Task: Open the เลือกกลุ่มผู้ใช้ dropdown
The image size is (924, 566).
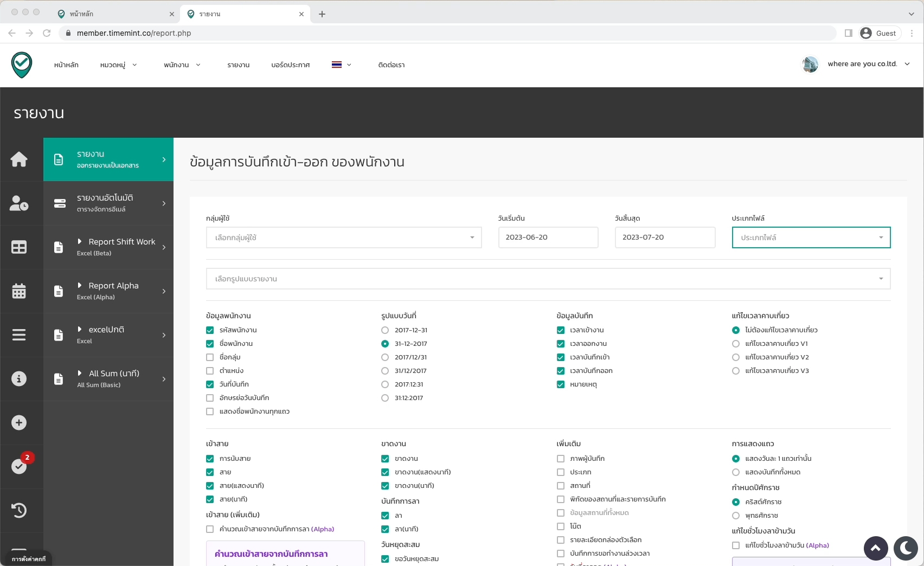Action: [344, 237]
